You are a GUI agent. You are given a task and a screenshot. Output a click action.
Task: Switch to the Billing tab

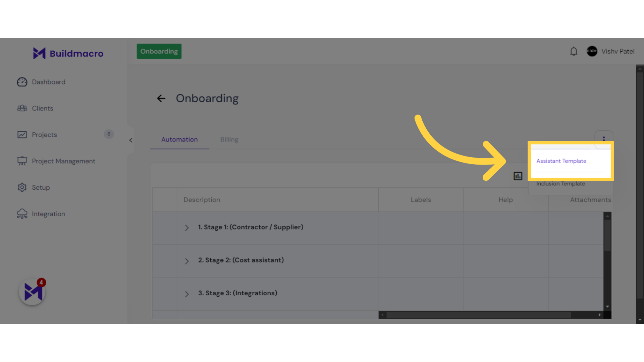click(x=229, y=139)
